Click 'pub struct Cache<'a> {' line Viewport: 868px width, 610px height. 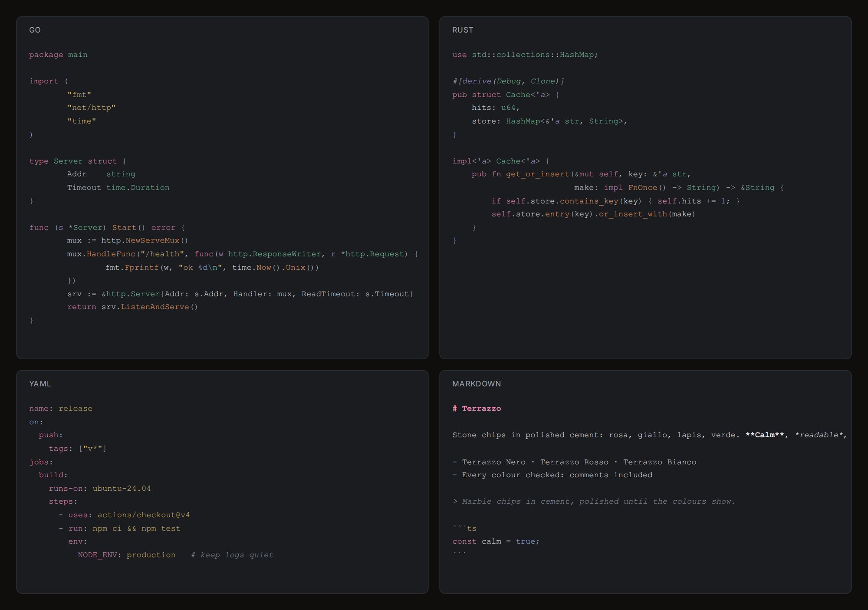506,95
